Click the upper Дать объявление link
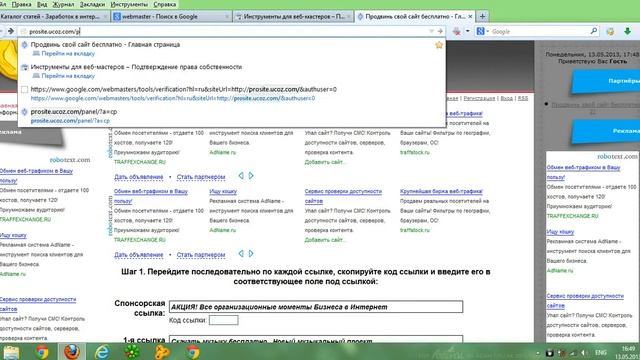This screenshot has height=360, width=640. coord(139,177)
